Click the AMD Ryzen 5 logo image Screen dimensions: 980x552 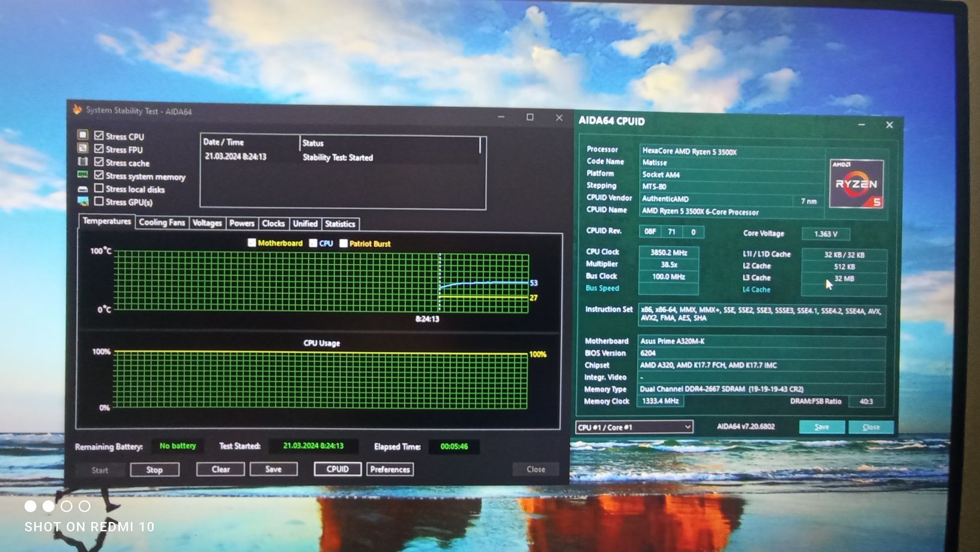[x=856, y=184]
